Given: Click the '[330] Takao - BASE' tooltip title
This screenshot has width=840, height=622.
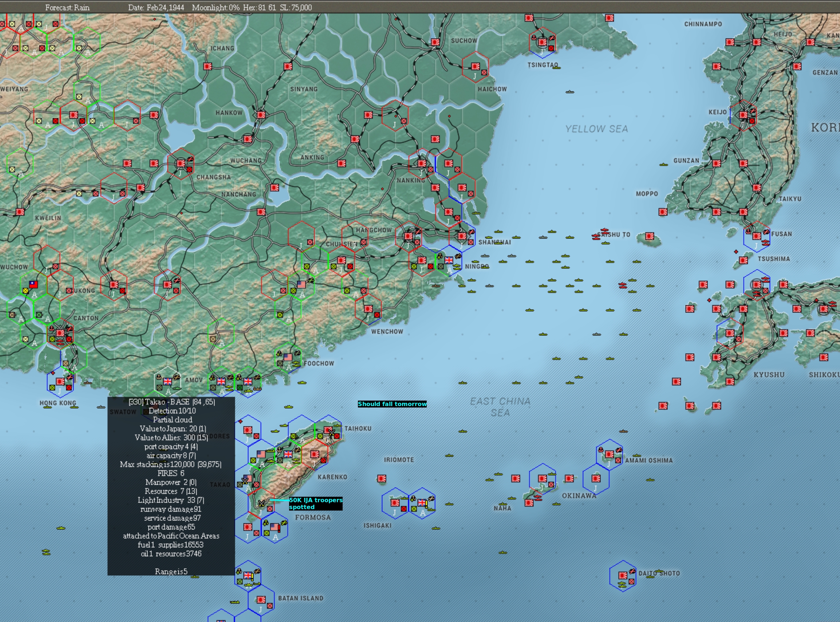Looking at the screenshot, I should coord(171,402).
